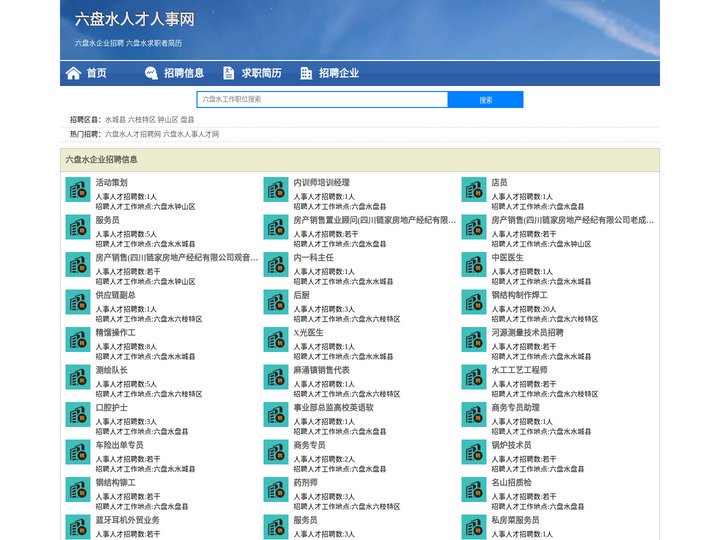Click the job icon beside 钢结构制作焊工

[x=473, y=302]
